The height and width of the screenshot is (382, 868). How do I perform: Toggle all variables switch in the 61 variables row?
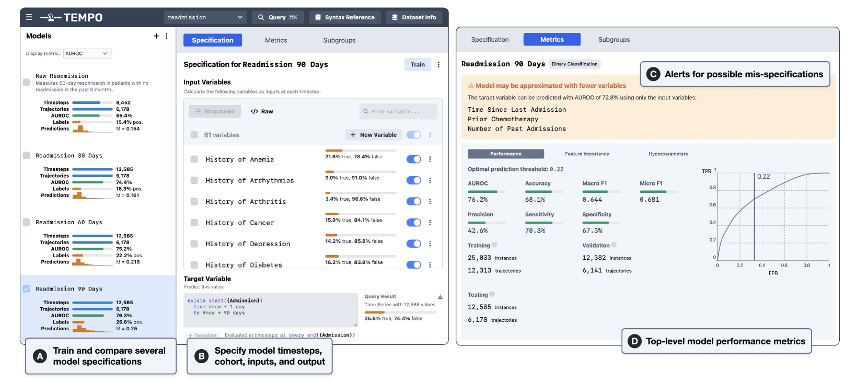414,135
